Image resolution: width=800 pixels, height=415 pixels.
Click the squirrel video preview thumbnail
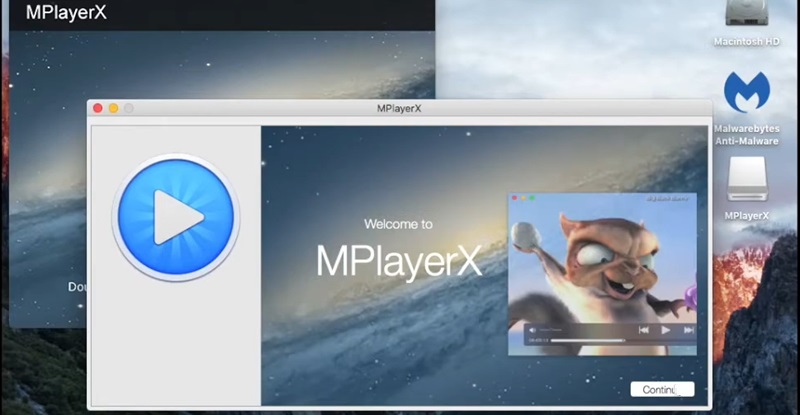[x=603, y=274]
